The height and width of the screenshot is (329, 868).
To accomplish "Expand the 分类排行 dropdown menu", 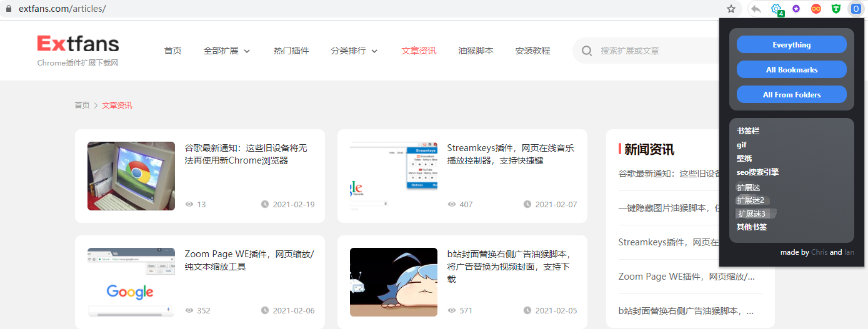I will [354, 51].
